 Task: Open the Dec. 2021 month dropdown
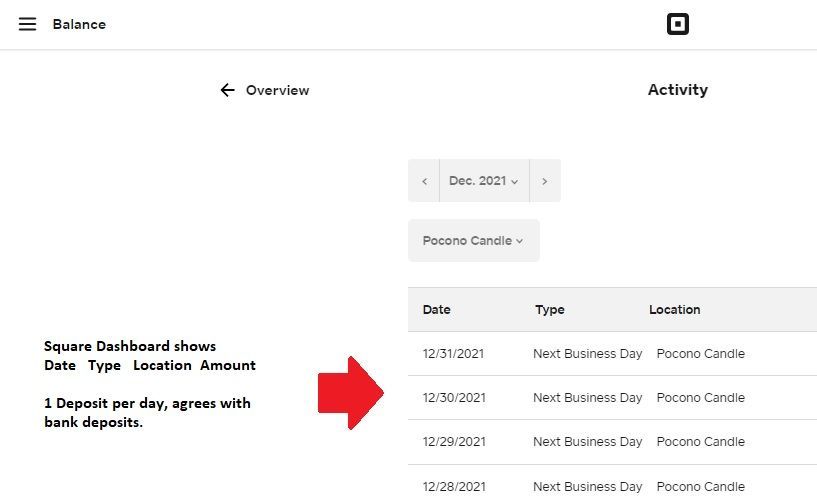pos(484,181)
